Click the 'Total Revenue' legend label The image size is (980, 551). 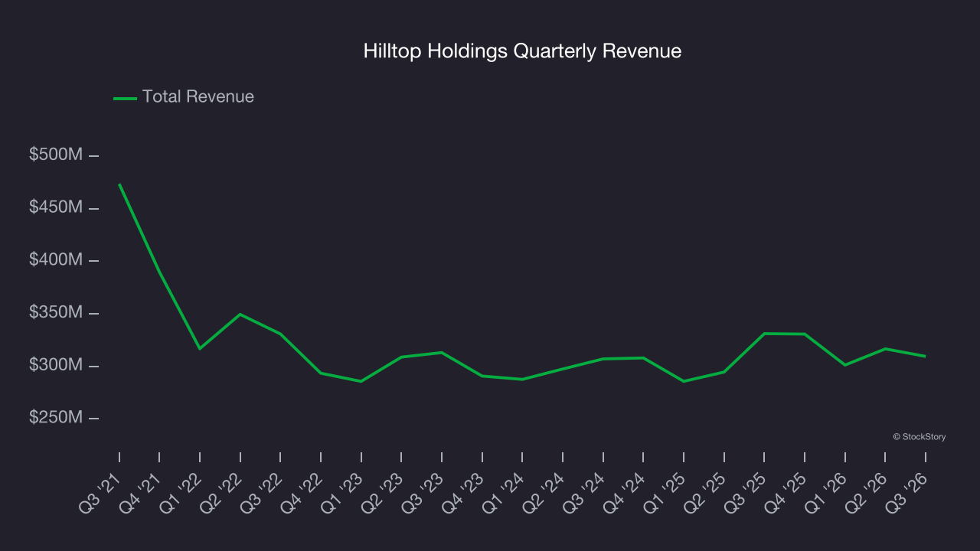198,97
